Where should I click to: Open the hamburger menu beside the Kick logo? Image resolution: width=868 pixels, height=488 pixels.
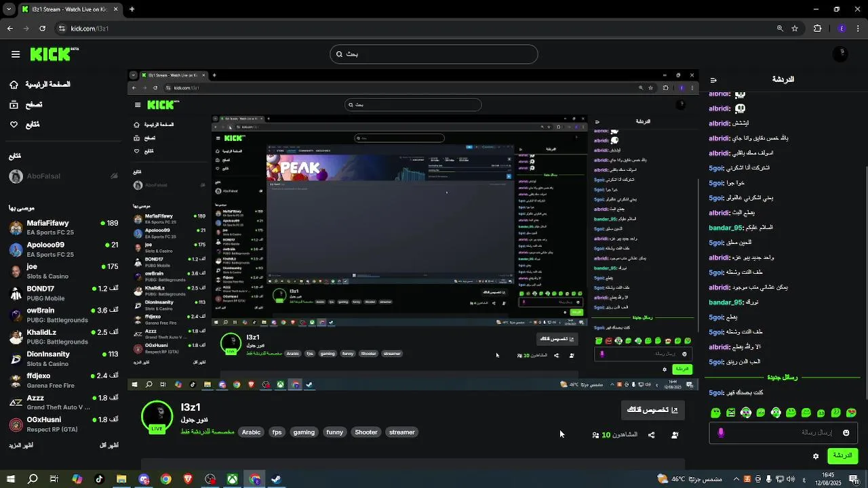[x=16, y=54]
